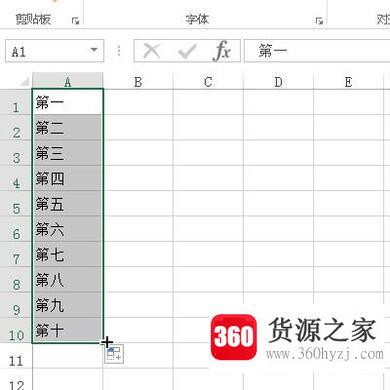Click cell containing 第十
Viewport: 390px width, 390px height.
click(x=68, y=330)
